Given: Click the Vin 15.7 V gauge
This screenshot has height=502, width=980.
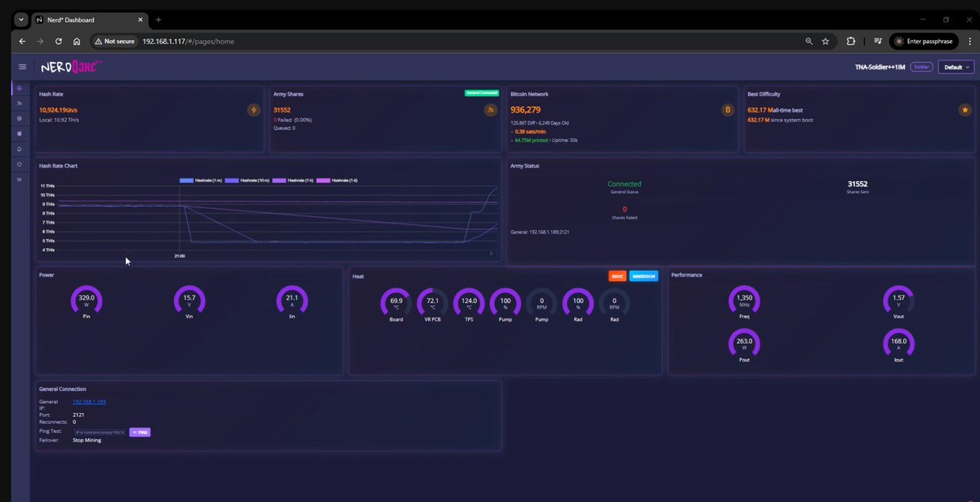Looking at the screenshot, I should tap(189, 301).
